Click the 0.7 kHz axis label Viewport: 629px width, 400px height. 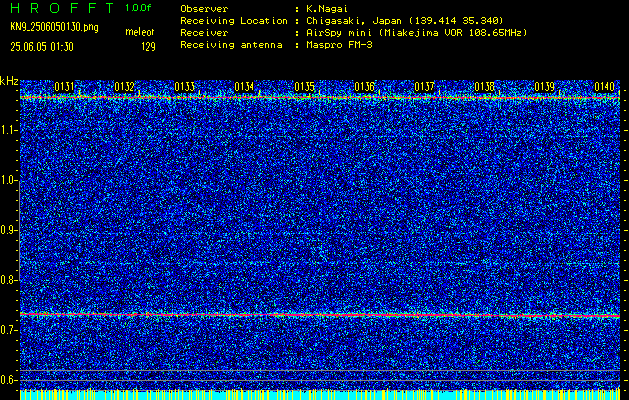click(x=8, y=330)
